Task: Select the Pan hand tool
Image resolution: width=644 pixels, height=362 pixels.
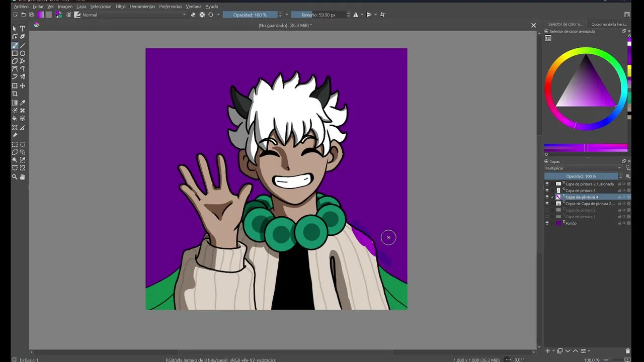Action: [x=23, y=176]
